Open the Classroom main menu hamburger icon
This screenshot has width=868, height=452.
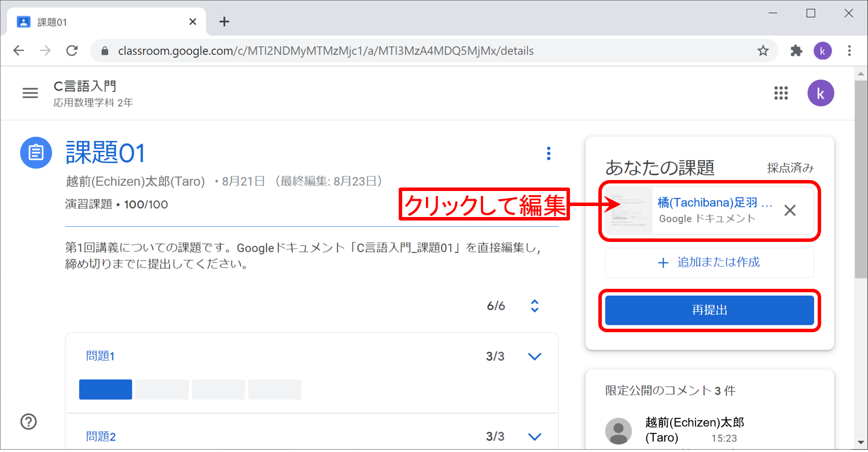point(30,93)
